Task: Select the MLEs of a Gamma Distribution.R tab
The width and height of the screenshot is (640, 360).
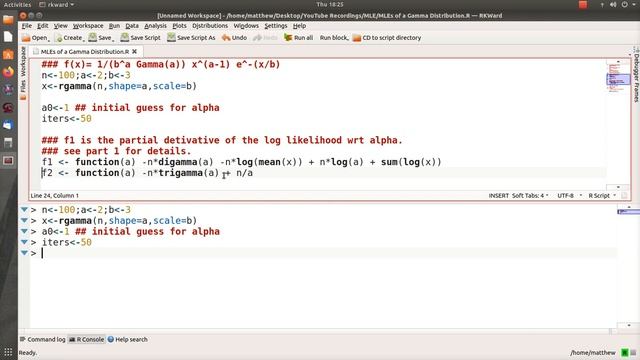Action: pos(84,51)
